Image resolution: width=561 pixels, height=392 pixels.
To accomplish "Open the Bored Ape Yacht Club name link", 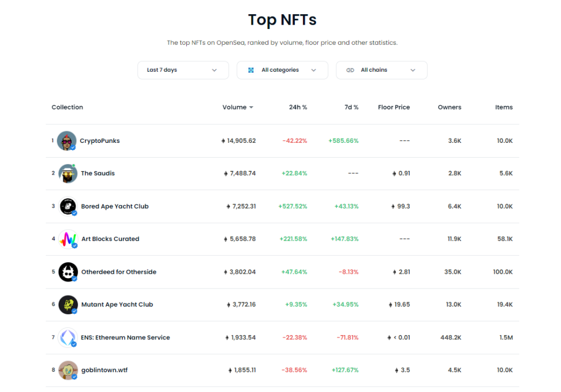I will click(x=115, y=206).
